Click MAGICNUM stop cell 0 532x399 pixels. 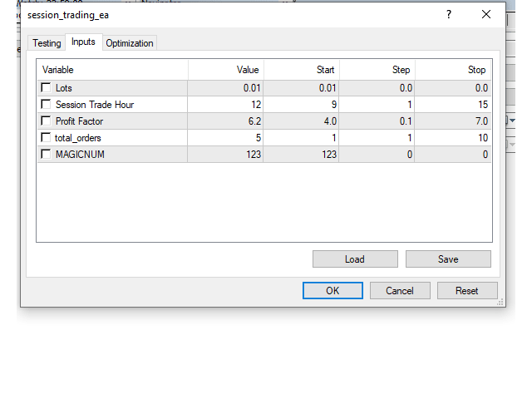tap(452, 155)
